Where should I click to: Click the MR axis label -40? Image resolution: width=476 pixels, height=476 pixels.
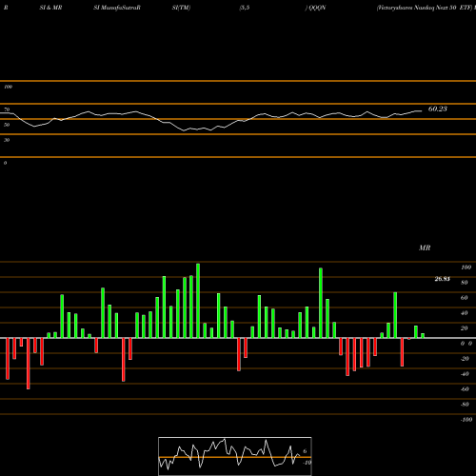(465, 374)
